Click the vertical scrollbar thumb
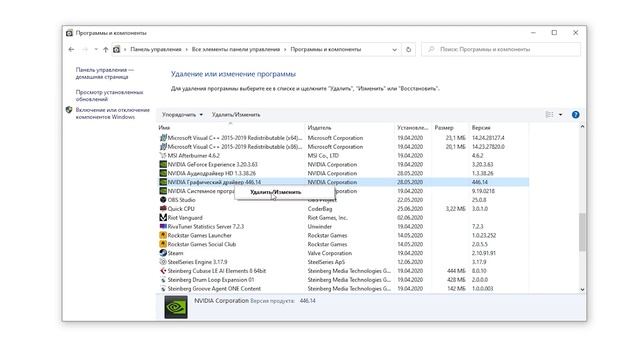The height and width of the screenshot is (360, 640). [582, 231]
